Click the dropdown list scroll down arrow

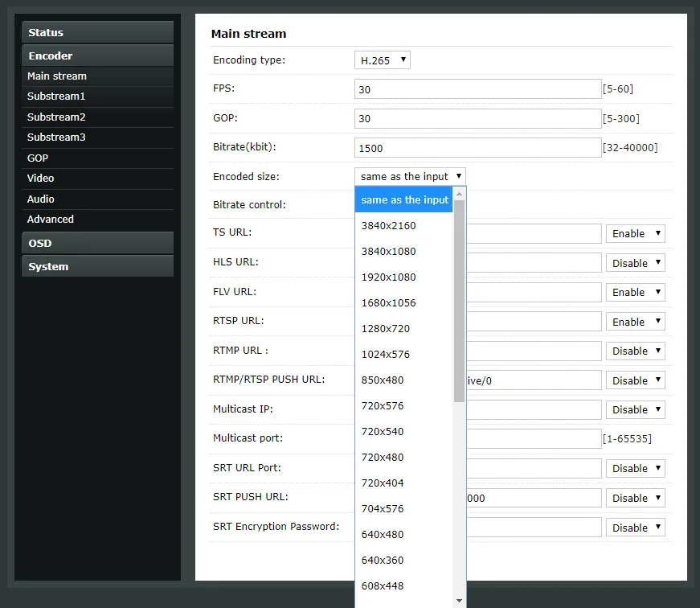pos(460,600)
